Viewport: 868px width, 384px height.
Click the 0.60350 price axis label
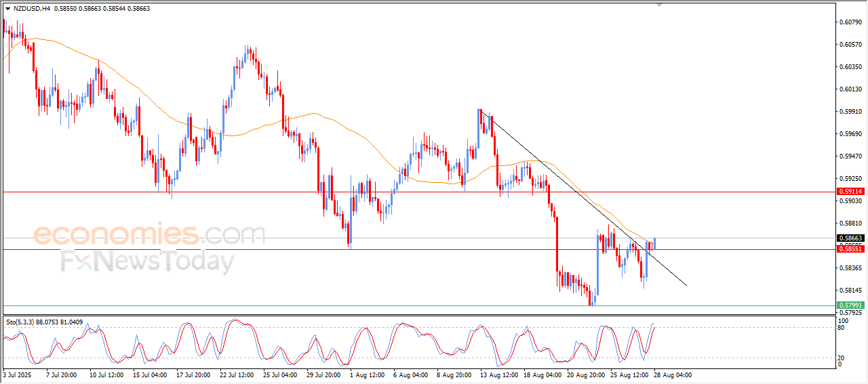(851, 67)
